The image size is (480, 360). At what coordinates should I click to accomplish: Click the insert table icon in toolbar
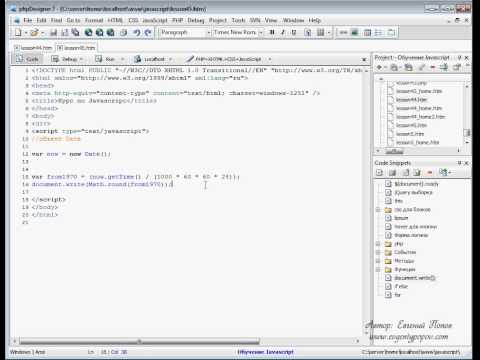367,32
